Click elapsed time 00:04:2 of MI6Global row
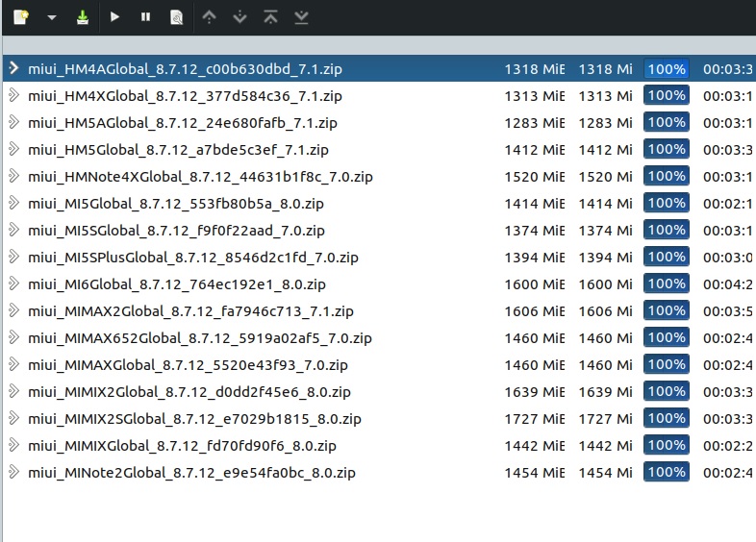Screen dimensions: 756x542 728,284
